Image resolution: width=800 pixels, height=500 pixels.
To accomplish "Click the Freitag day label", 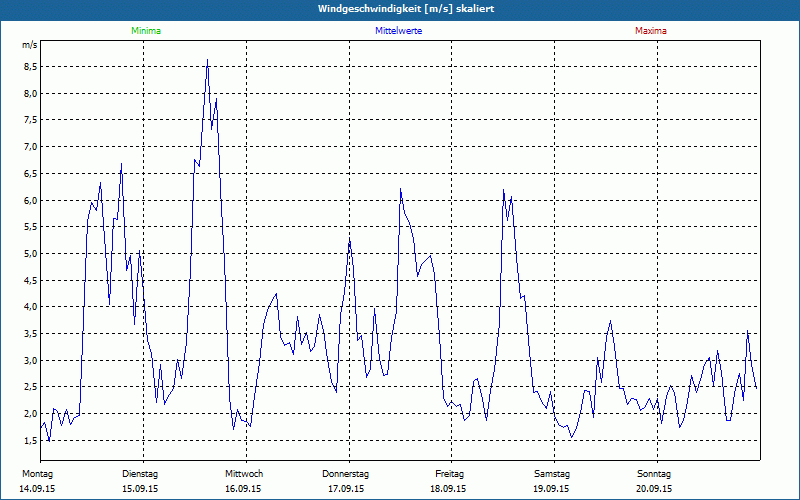I will click(449, 474).
